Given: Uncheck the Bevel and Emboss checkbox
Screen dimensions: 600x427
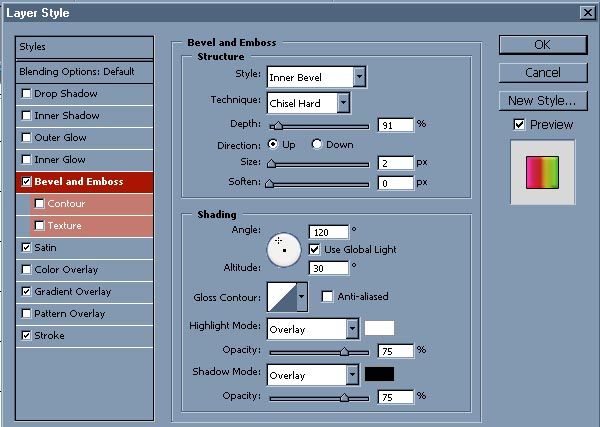Looking at the screenshot, I should 26,181.
